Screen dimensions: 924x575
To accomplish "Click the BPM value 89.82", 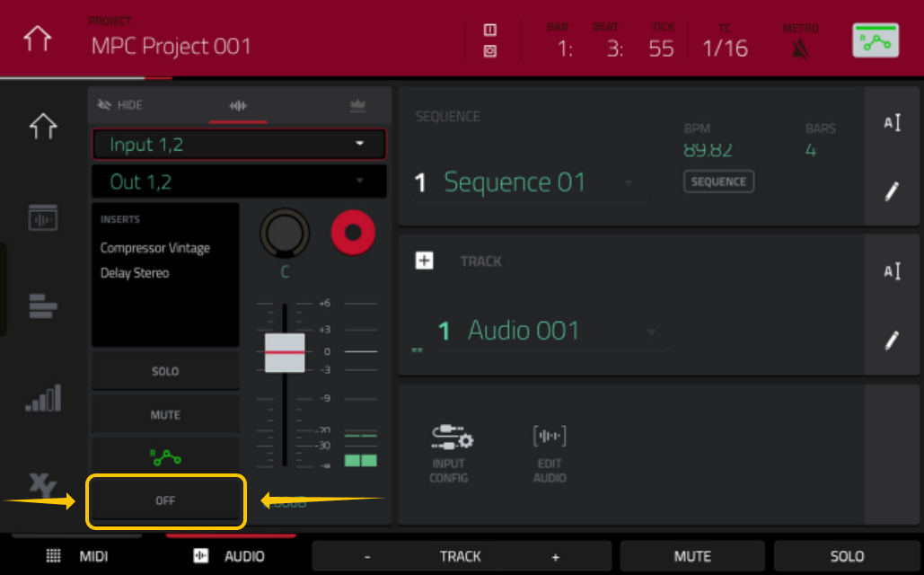I will 708,150.
